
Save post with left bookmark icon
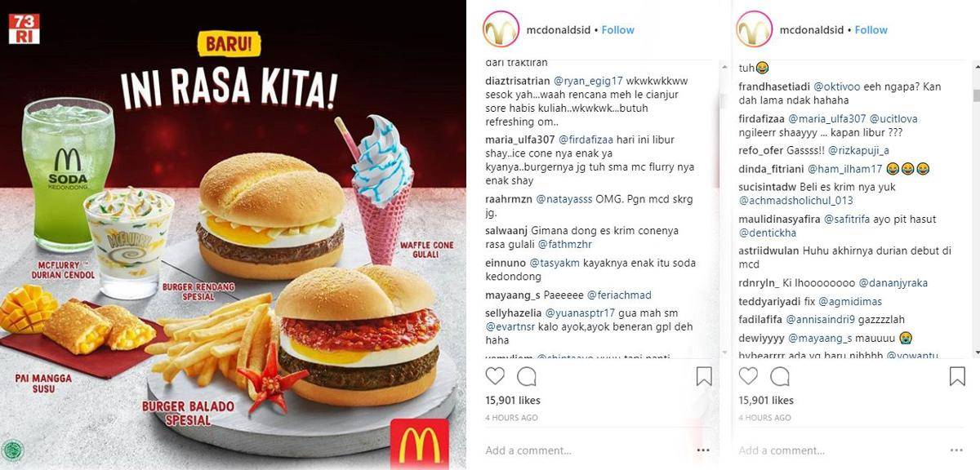pos(704,376)
